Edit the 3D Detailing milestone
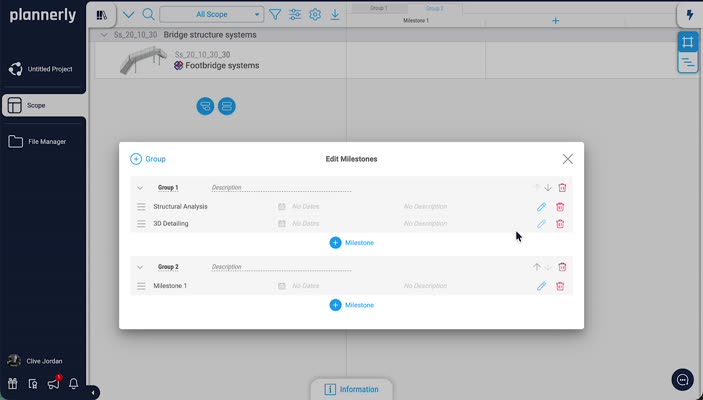Image resolution: width=703 pixels, height=400 pixels. pyautogui.click(x=541, y=224)
